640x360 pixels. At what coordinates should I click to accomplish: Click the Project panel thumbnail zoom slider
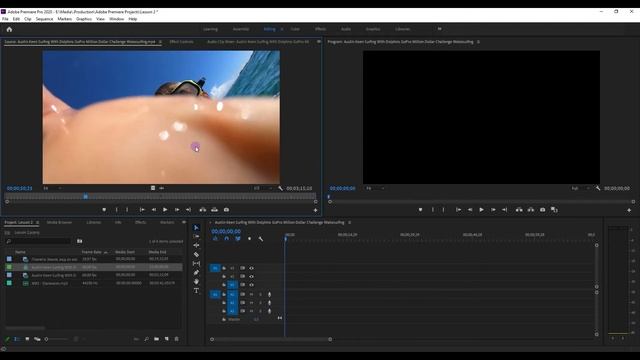tap(56, 339)
